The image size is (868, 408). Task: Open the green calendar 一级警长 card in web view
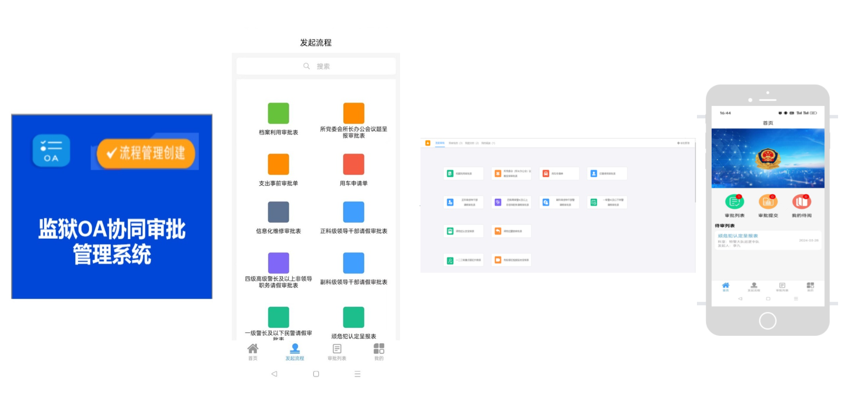(607, 202)
